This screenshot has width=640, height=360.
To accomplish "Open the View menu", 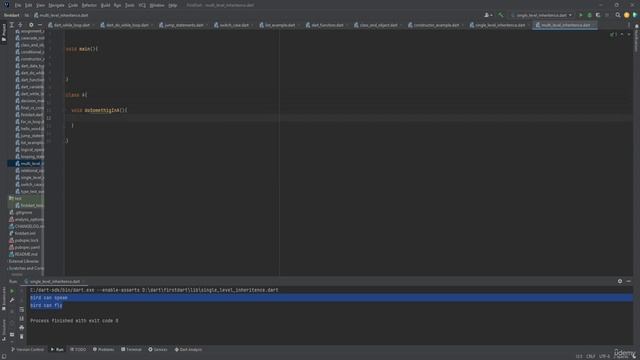I will pyautogui.click(x=40, y=5).
